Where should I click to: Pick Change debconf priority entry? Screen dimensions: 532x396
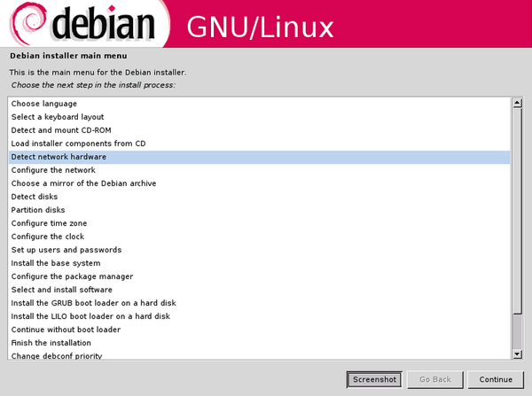point(259,355)
